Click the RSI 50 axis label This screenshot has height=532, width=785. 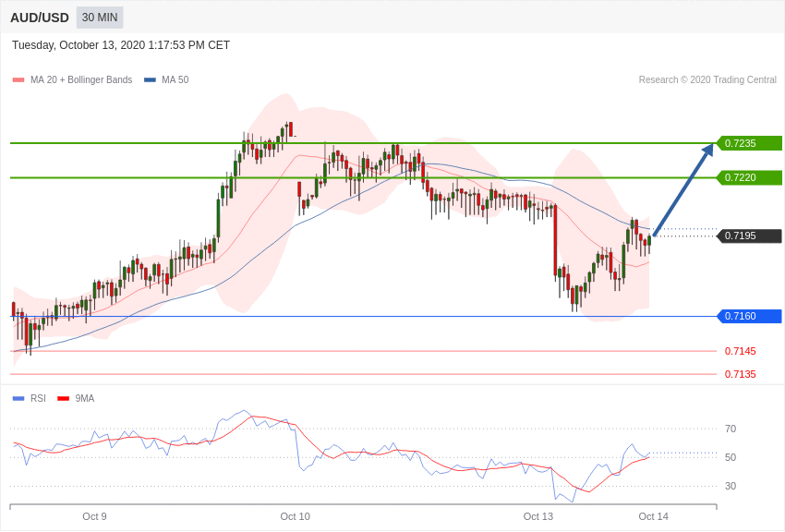(731, 457)
